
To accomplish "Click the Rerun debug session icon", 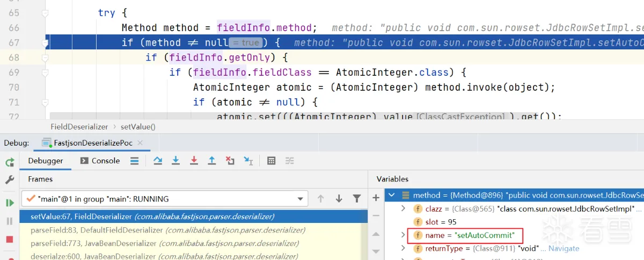I will pyautogui.click(x=10, y=163).
